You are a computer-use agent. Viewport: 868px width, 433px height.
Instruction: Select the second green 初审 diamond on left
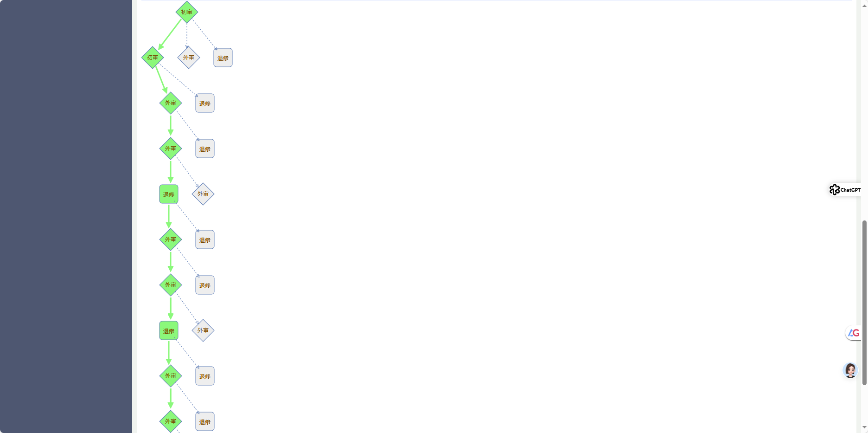click(x=153, y=58)
